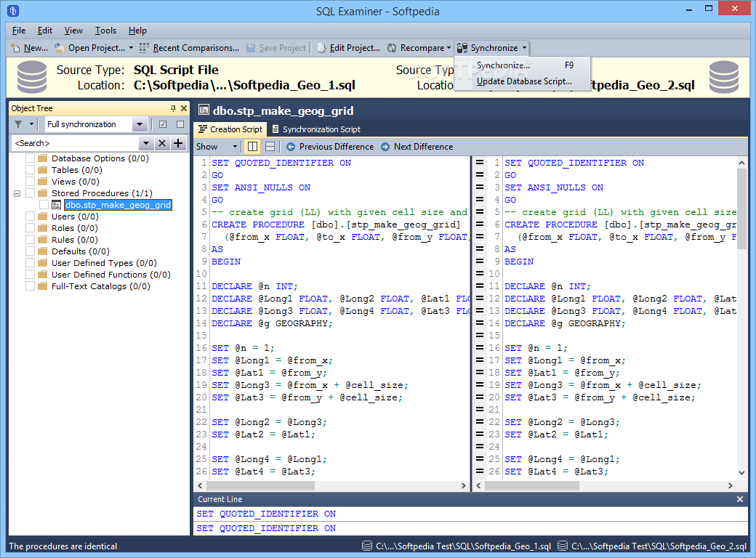The image size is (756, 558).
Task: Check all objects icon in Object Tree toolbar
Action: pyautogui.click(x=163, y=124)
